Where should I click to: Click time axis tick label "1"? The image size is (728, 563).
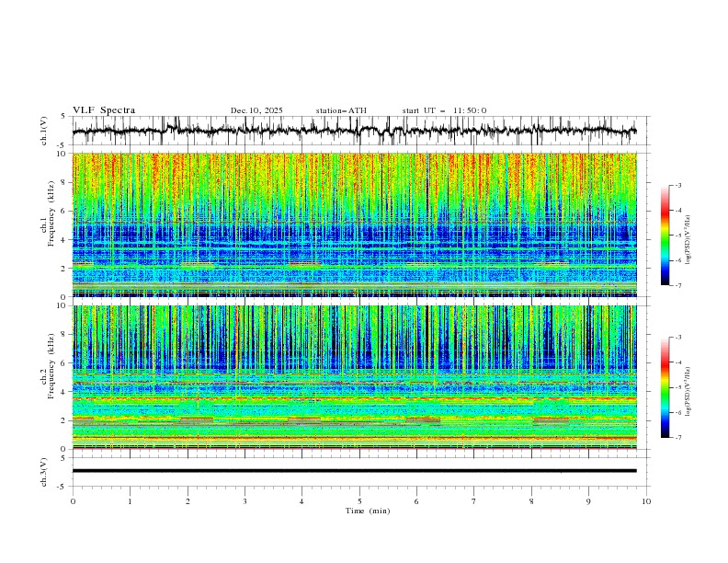(x=130, y=501)
